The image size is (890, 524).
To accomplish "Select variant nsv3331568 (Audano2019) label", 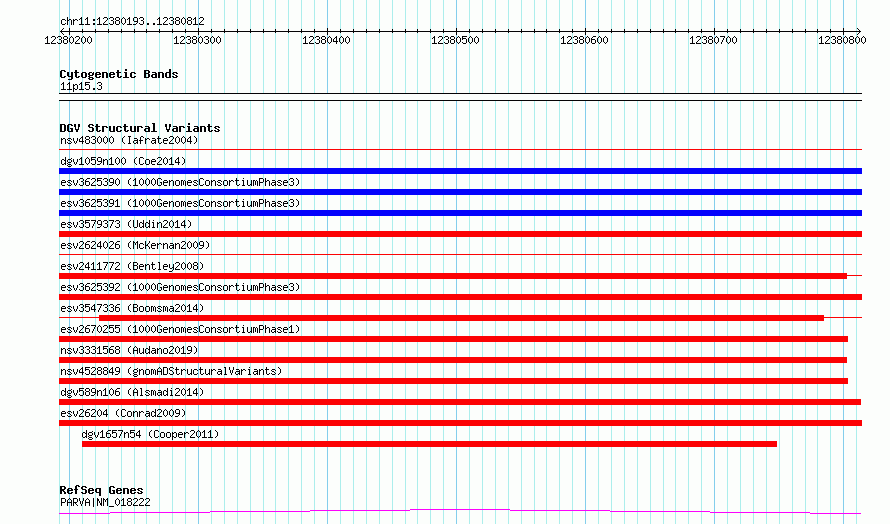I will pyautogui.click(x=129, y=350).
